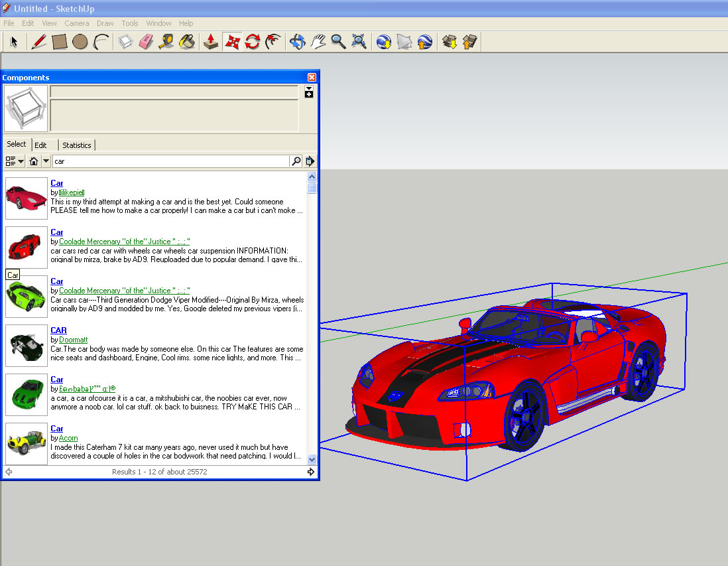Click the Zoom Extents tool
The height and width of the screenshot is (566, 728).
point(359,42)
